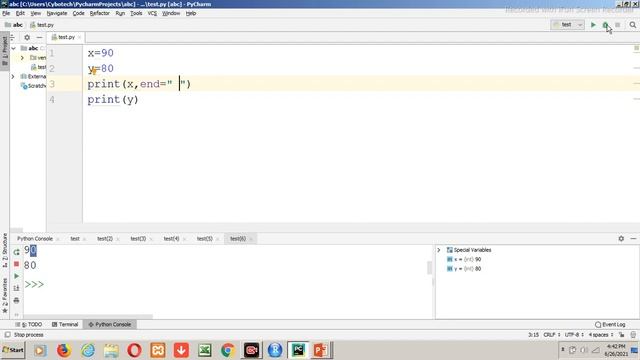Open the Navigate menu
Viewport: 640px width, 360px height.
tap(57, 13)
